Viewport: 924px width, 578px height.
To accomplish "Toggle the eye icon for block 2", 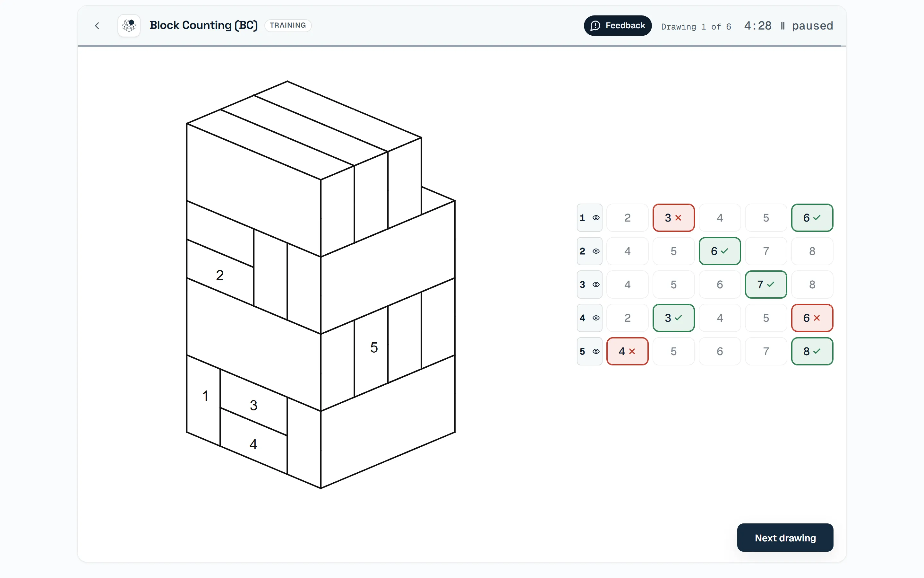I will (x=596, y=251).
